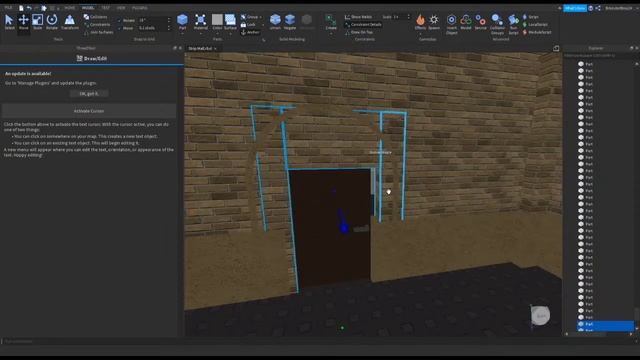Click the new file icon in quick access bar
640x360 pixels.
(x=21, y=8)
